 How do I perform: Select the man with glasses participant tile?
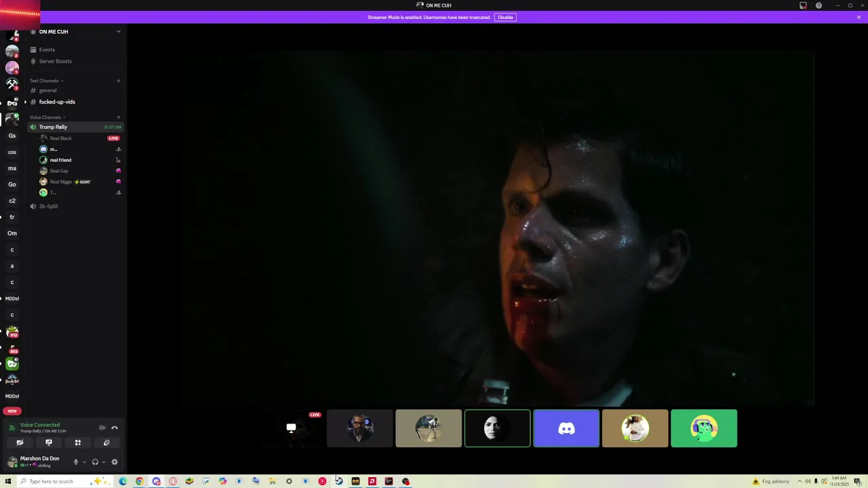click(x=359, y=428)
